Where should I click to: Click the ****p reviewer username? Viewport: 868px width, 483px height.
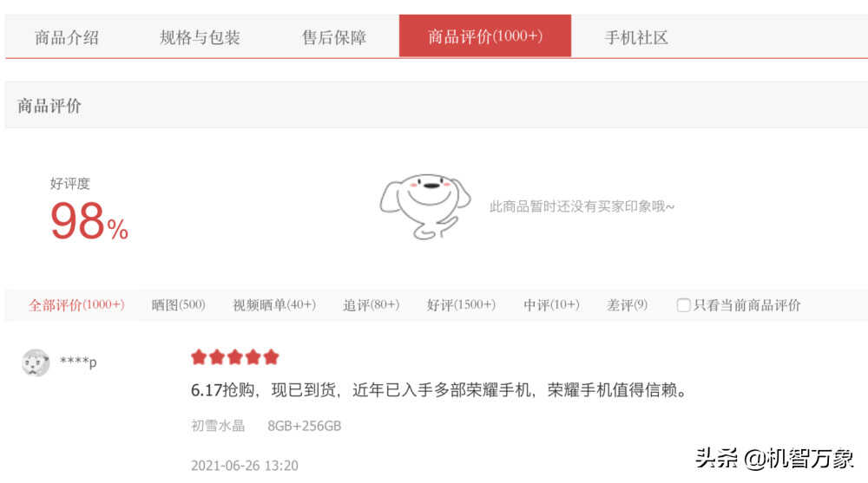pyautogui.click(x=78, y=362)
